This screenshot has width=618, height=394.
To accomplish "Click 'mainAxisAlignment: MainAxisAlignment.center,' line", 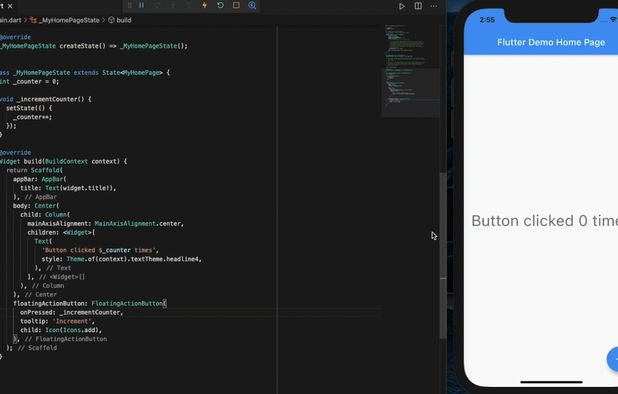I will (x=106, y=223).
